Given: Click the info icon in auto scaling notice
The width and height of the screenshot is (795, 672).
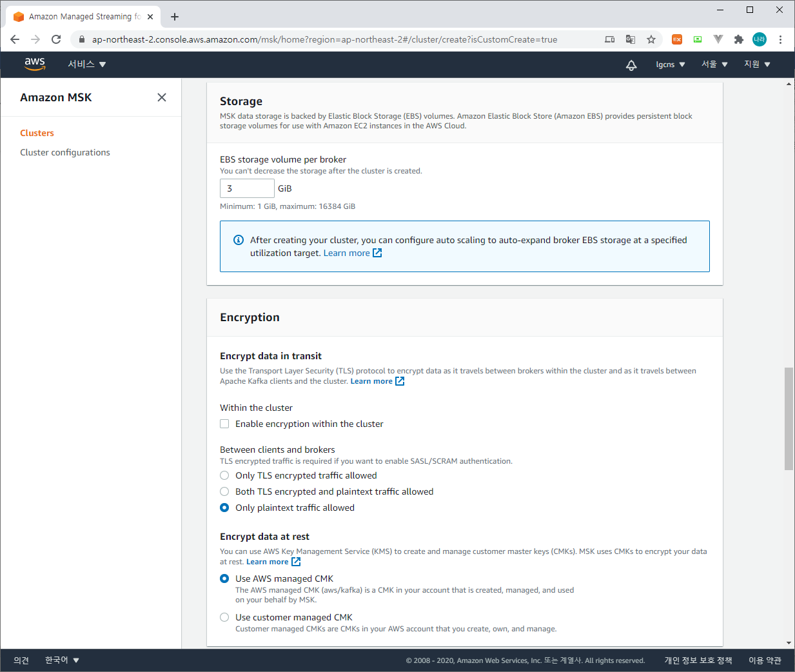Looking at the screenshot, I should tap(238, 240).
